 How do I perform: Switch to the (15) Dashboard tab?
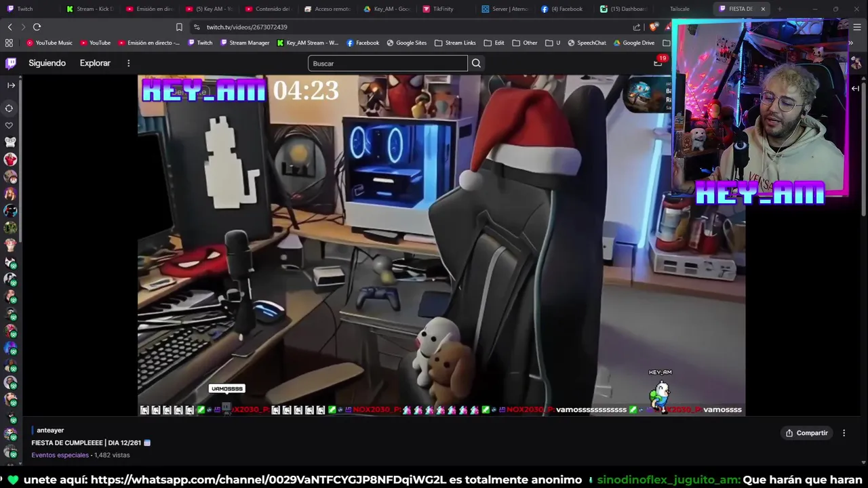point(625,9)
